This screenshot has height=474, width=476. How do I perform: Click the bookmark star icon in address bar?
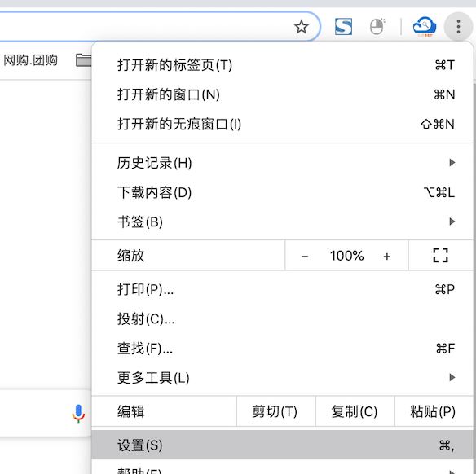(x=301, y=27)
